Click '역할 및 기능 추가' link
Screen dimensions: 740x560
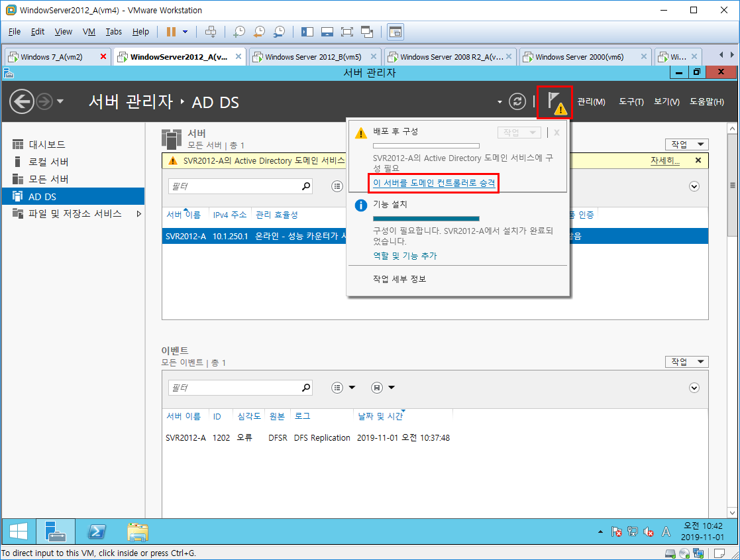pyautogui.click(x=405, y=256)
